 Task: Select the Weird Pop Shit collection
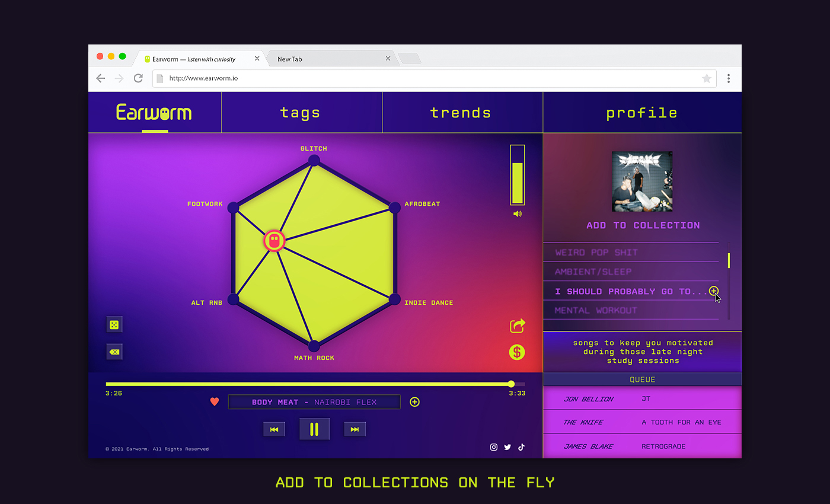(x=631, y=253)
